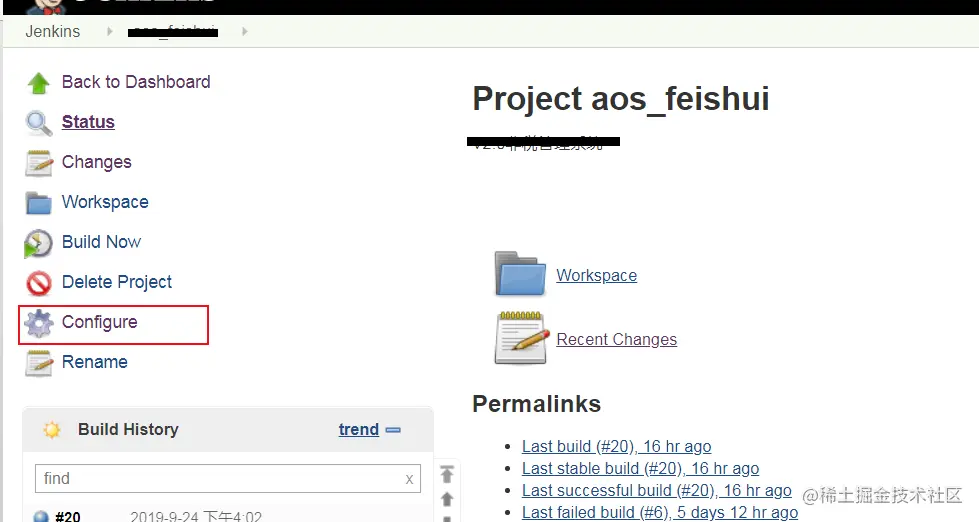Open the trend link in Build History
The height and width of the screenshot is (522, 979).
click(x=359, y=430)
